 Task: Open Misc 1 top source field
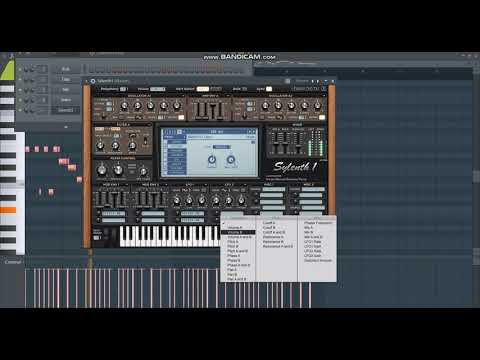(x=274, y=189)
